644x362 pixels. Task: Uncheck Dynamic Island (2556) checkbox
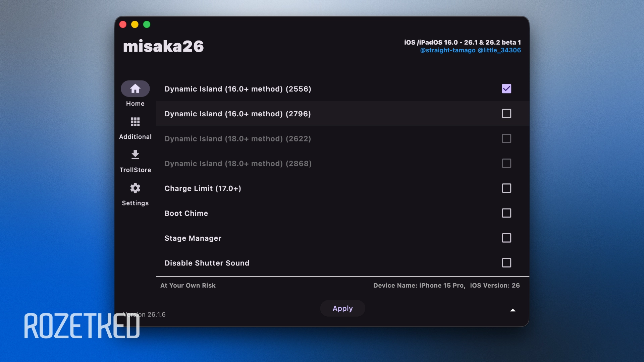(x=506, y=89)
